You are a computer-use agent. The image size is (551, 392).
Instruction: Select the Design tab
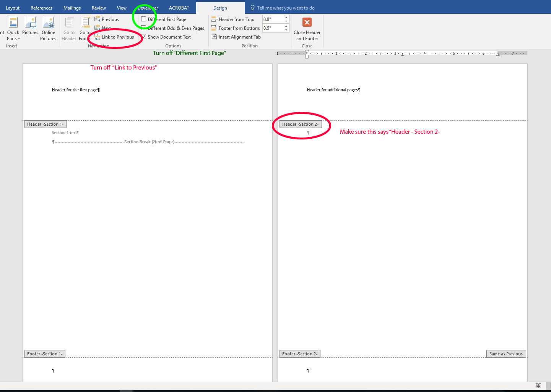click(220, 8)
